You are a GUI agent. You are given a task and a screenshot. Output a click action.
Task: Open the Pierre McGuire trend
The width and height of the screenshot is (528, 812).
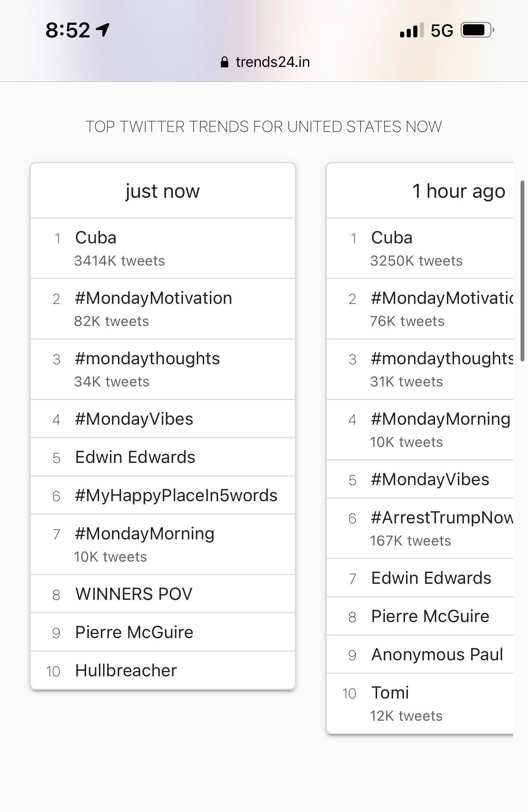[x=134, y=632]
